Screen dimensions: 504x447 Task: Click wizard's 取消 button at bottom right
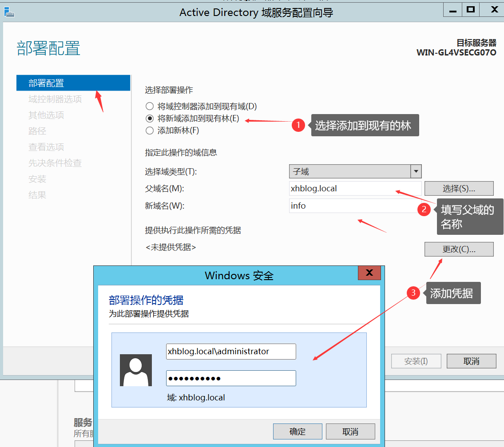click(x=471, y=361)
